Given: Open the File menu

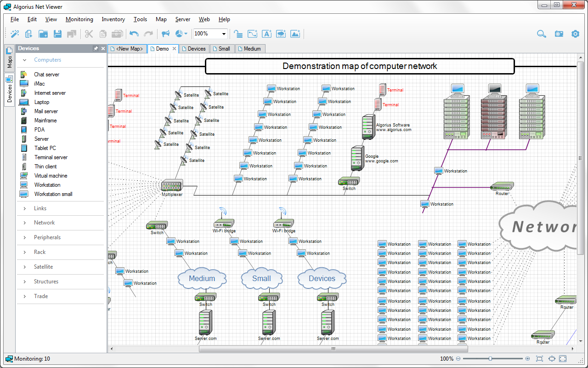Looking at the screenshot, I should (15, 19).
